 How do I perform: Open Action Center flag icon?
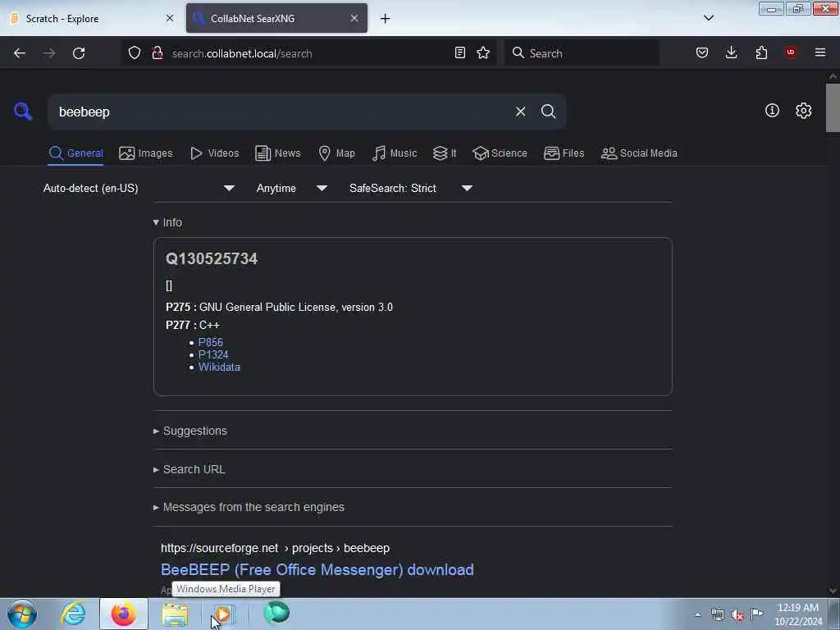coord(756,614)
